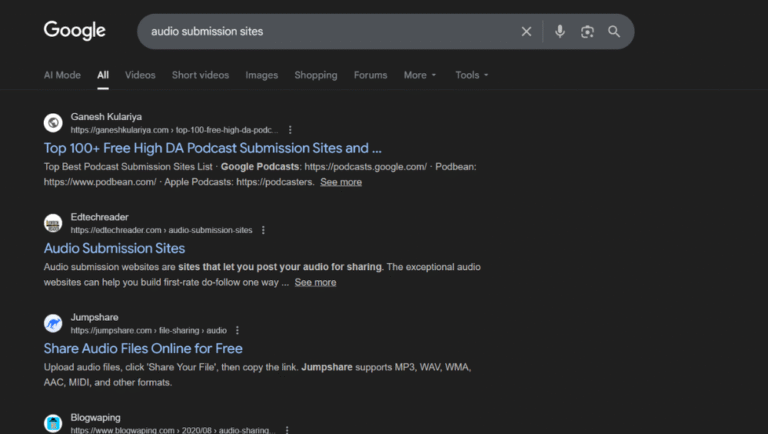
Task: Open Google Lens image search
Action: 587,32
